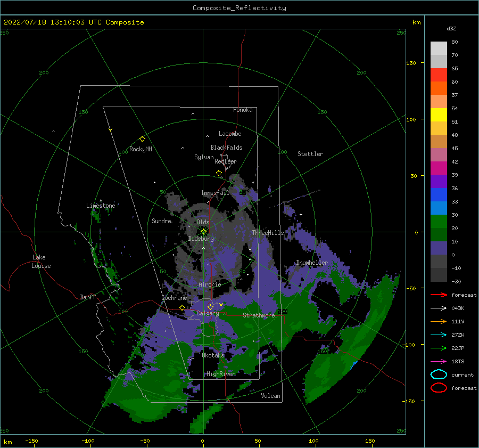Click the Stettler label
This screenshot has width=479, height=448.
[x=310, y=154]
